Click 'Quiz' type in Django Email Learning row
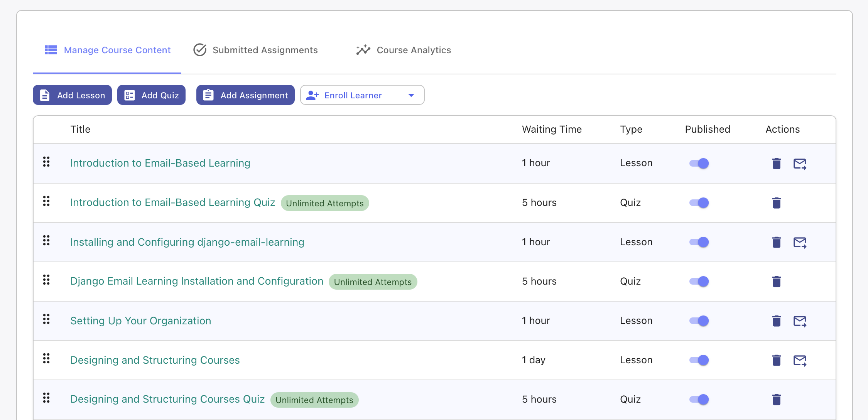 click(x=630, y=282)
